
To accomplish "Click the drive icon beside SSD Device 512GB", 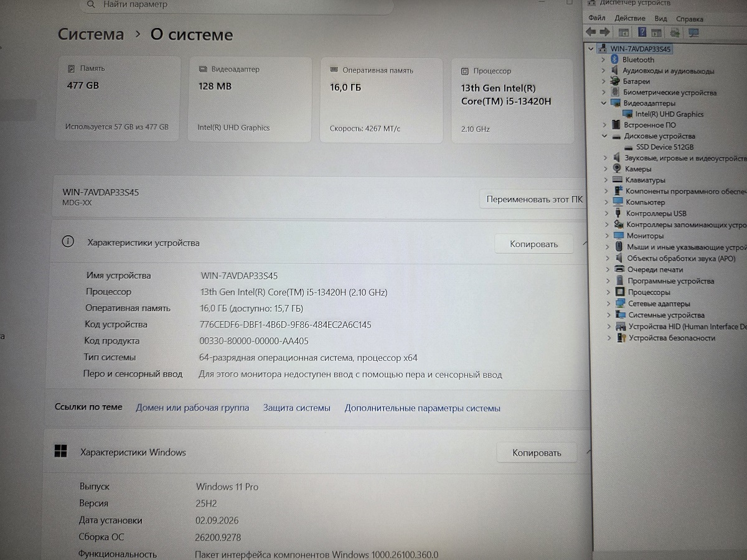I will pyautogui.click(x=628, y=147).
